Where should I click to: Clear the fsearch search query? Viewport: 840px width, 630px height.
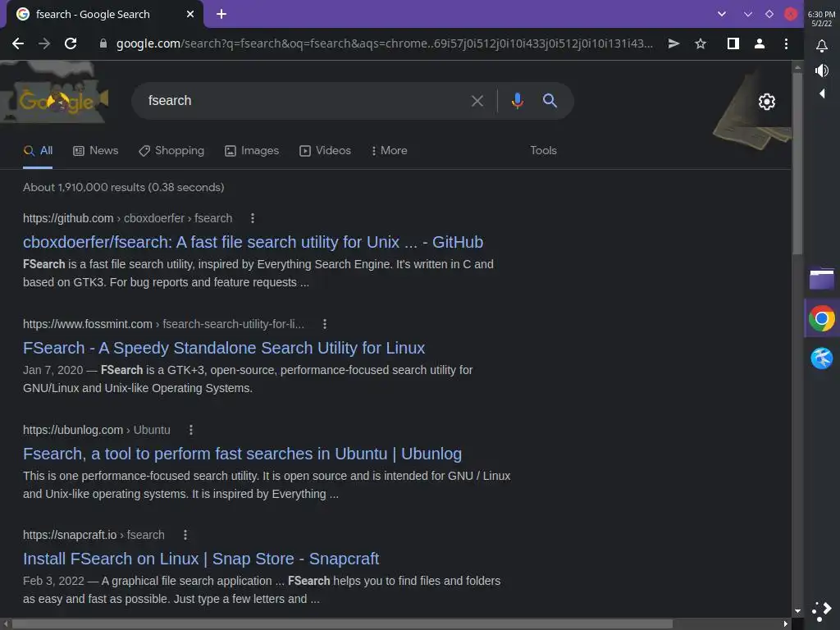pyautogui.click(x=477, y=101)
